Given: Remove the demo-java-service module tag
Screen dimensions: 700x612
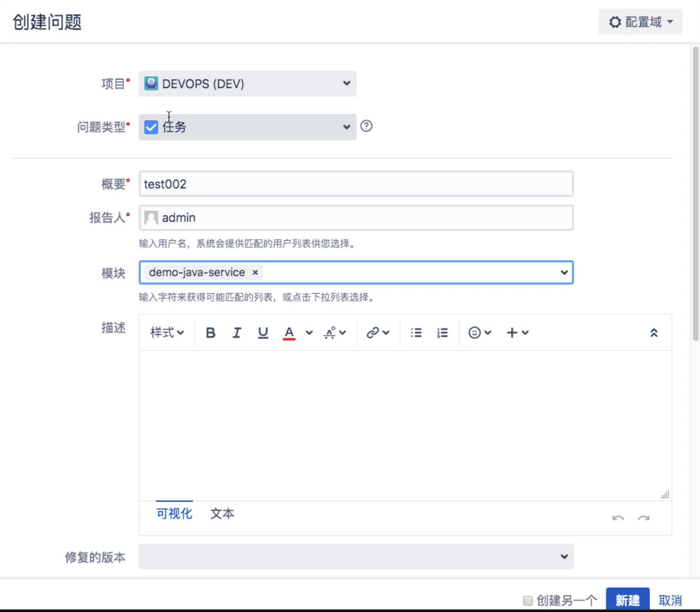Looking at the screenshot, I should (x=254, y=272).
